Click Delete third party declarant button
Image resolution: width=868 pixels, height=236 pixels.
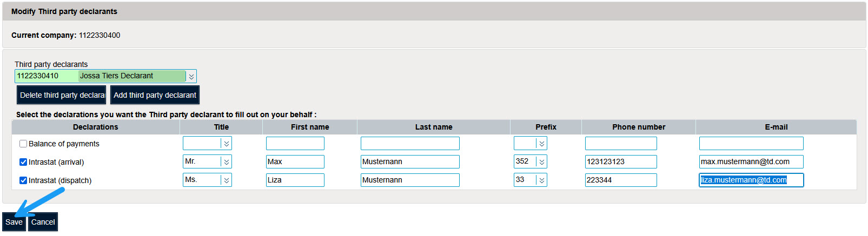[62, 95]
